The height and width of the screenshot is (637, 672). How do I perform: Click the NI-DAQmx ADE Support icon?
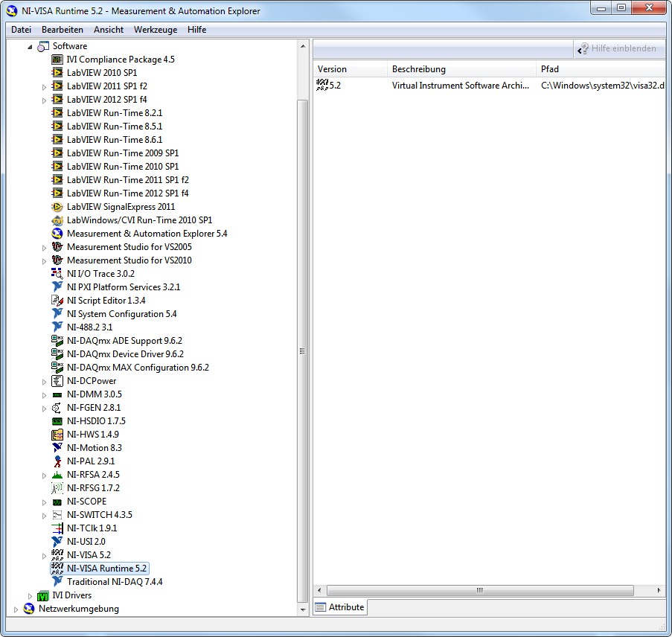(57, 340)
